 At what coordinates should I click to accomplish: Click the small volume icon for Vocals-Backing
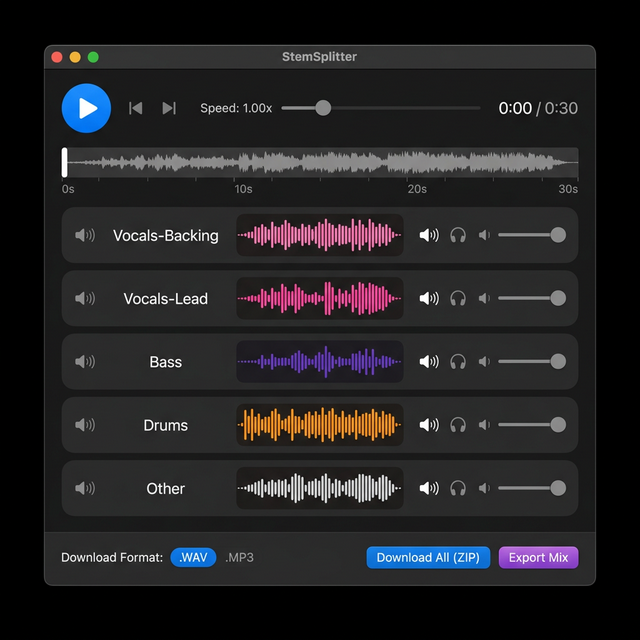click(x=484, y=235)
